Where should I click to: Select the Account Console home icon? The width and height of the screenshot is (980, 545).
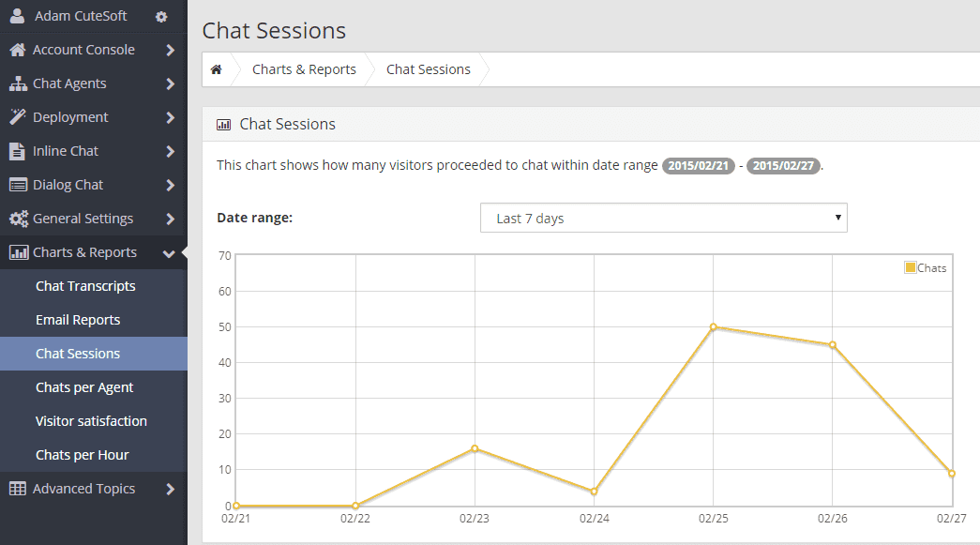tap(18, 49)
